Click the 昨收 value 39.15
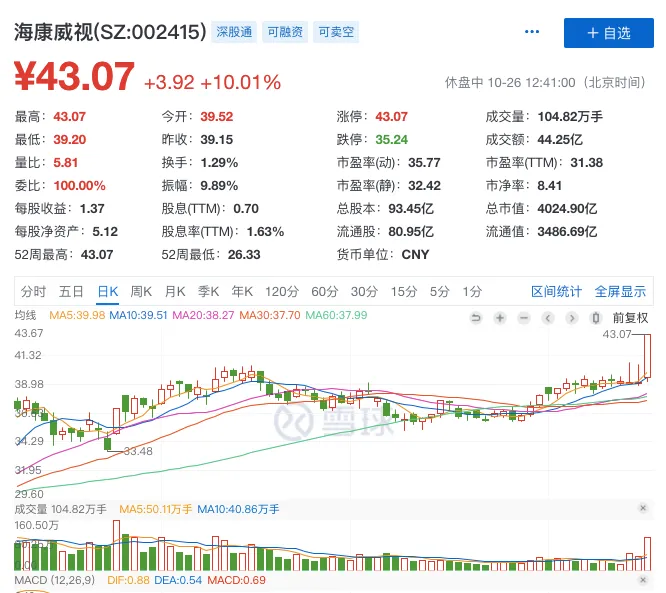The image size is (666, 593). coord(217,139)
